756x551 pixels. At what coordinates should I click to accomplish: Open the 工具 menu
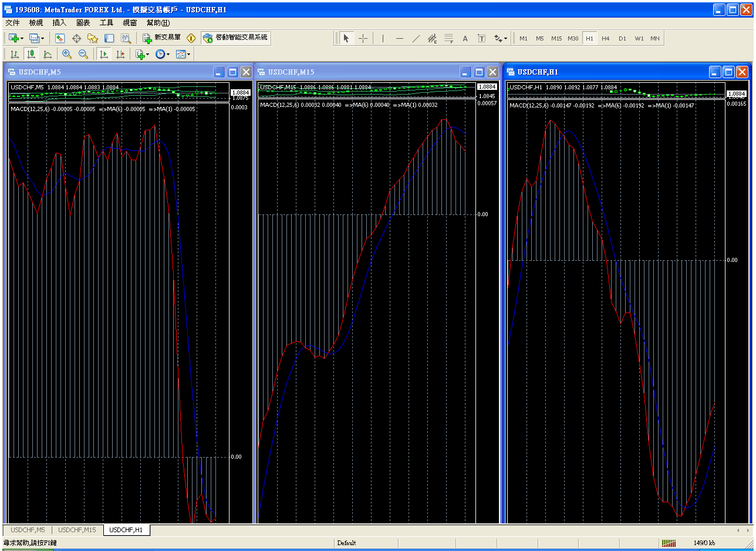coord(106,23)
